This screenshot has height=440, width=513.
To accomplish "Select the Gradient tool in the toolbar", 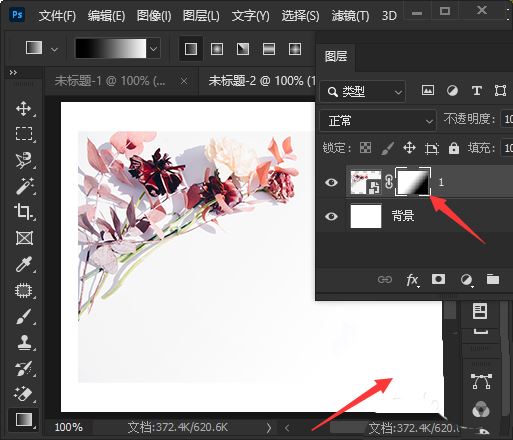I will (24, 420).
